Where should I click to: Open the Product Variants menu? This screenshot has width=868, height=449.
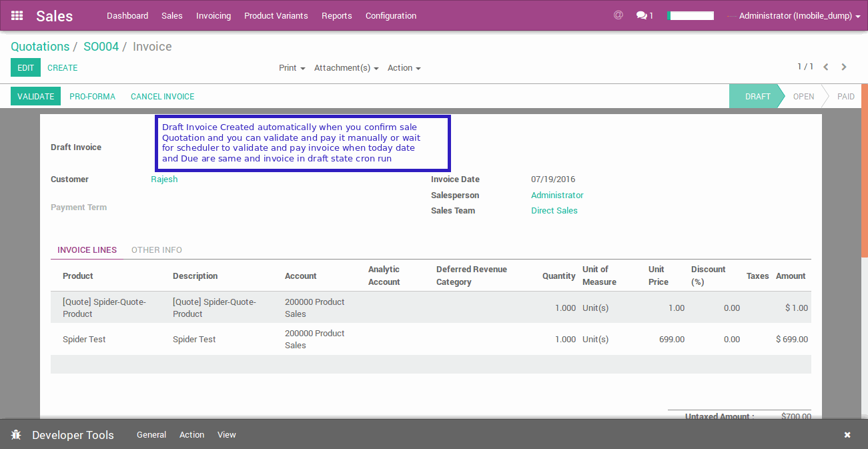pos(276,15)
